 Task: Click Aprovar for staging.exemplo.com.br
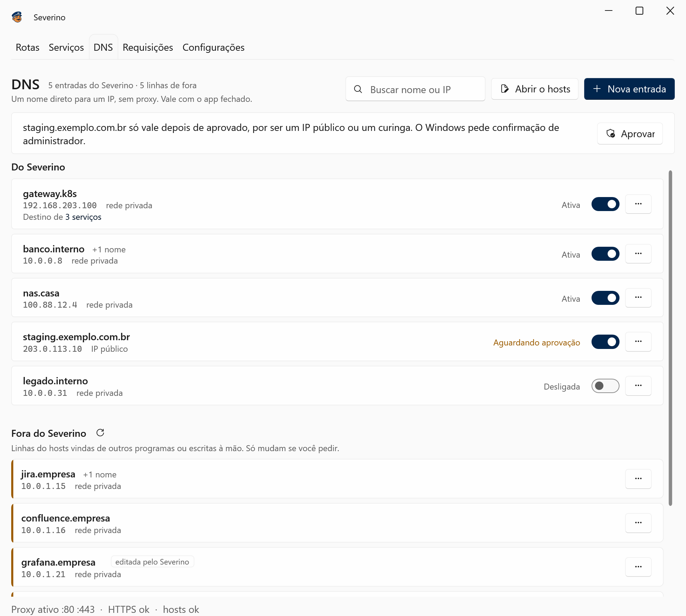[630, 134]
